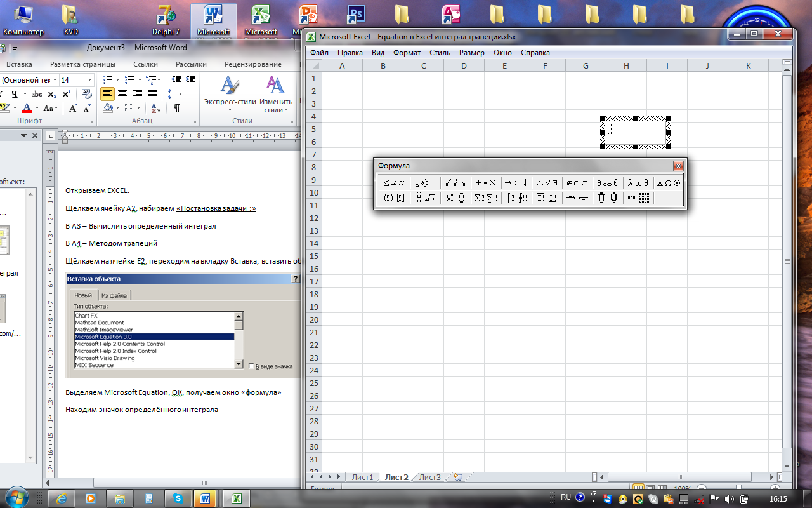Click text highlight color button in Word
The height and width of the screenshot is (508, 812).
(x=4, y=108)
